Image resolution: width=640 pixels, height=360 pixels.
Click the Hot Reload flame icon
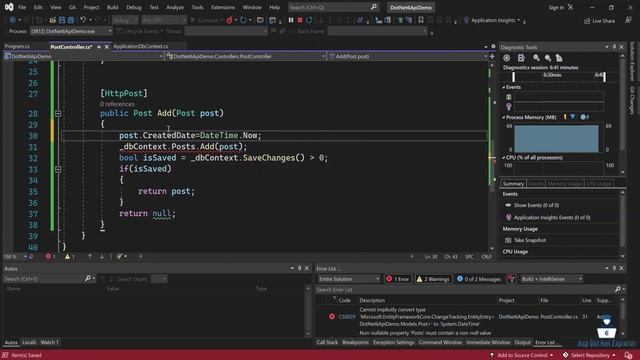click(229, 20)
